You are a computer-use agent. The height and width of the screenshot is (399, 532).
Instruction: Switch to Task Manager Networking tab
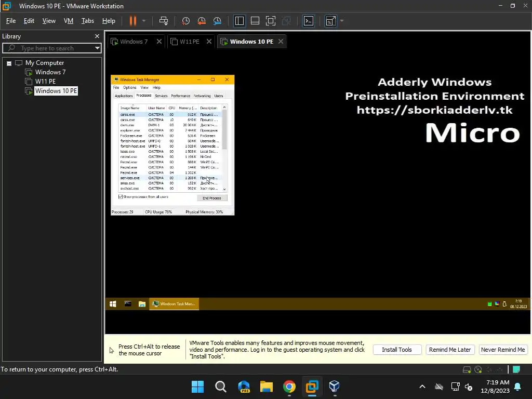coord(202,96)
